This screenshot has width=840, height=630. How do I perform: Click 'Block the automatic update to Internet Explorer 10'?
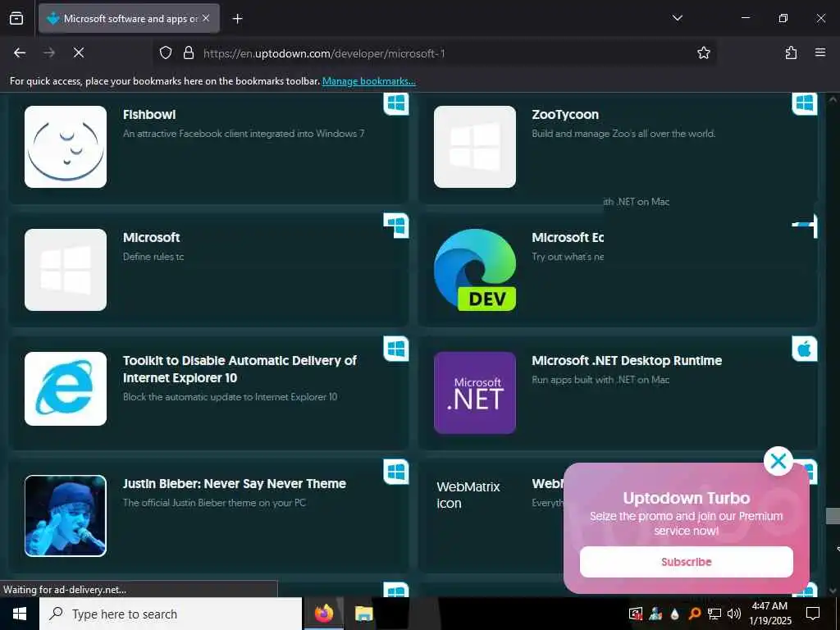(x=230, y=397)
